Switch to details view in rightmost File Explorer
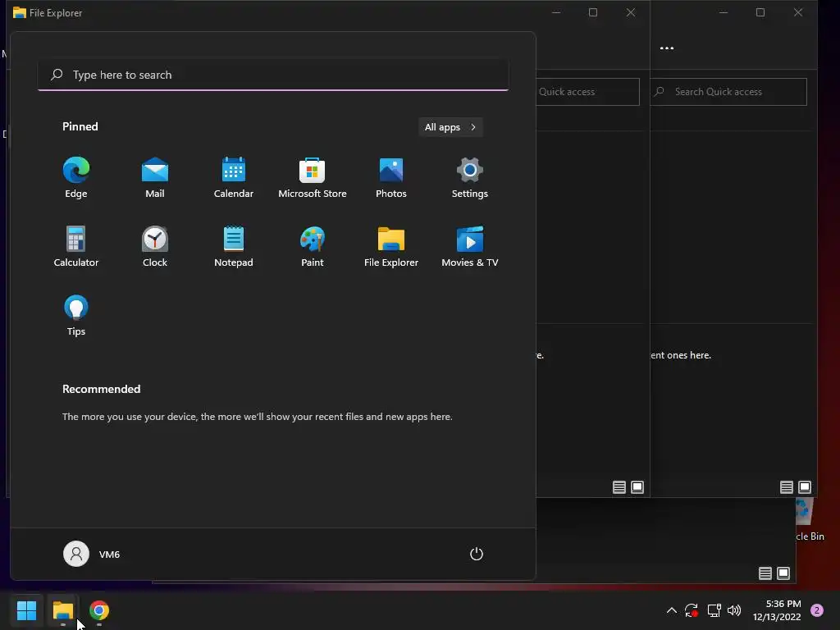The height and width of the screenshot is (630, 840). coord(787,487)
